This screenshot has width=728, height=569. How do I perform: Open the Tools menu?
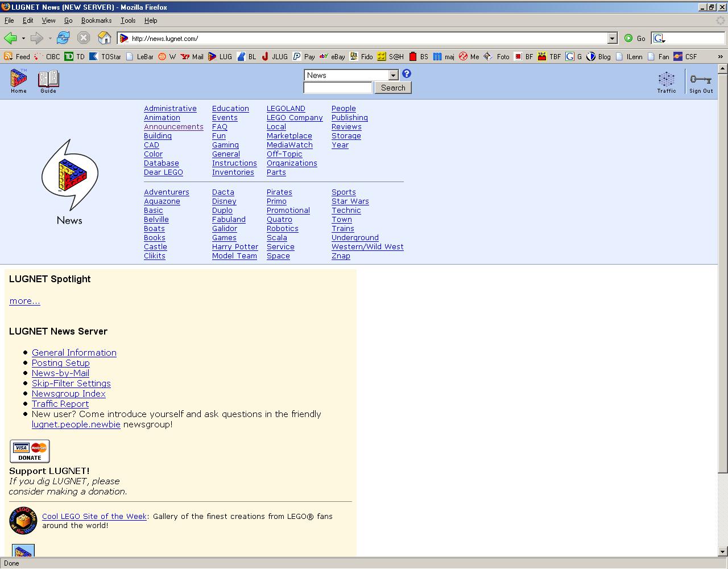pos(128,20)
